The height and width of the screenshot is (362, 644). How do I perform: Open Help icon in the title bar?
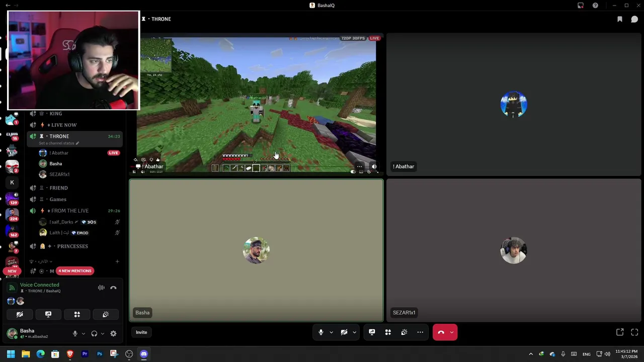click(x=595, y=6)
